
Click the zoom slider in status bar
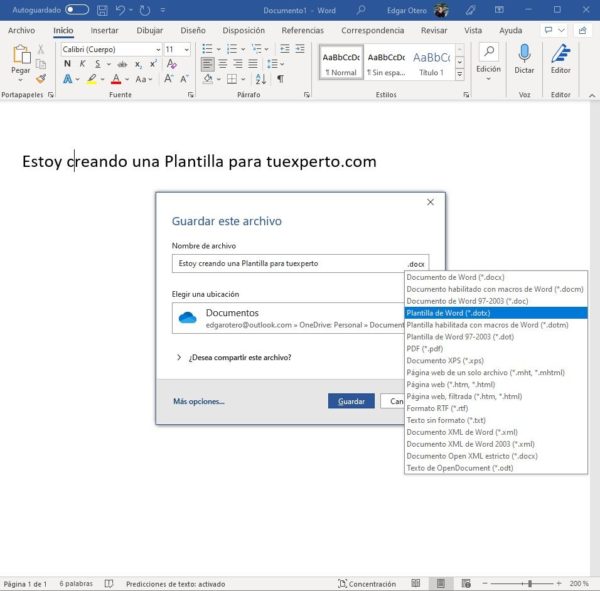(520, 583)
